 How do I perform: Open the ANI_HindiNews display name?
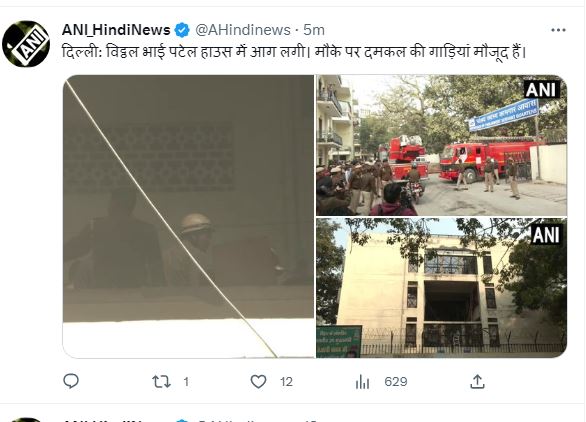tap(116, 30)
